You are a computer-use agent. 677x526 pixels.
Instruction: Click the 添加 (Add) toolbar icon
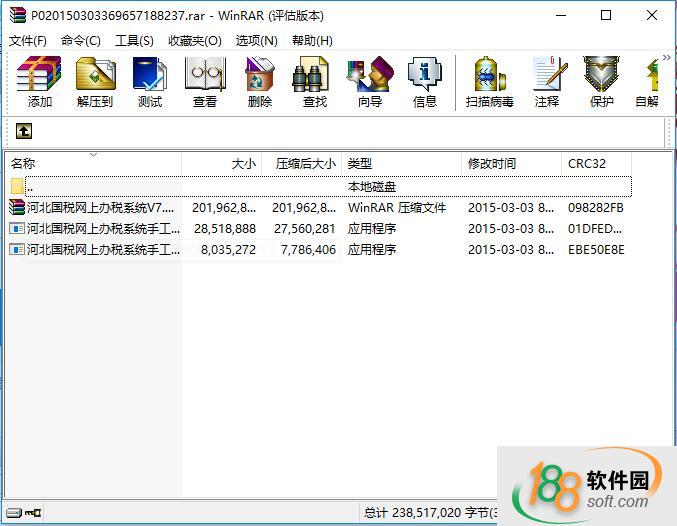pos(40,81)
